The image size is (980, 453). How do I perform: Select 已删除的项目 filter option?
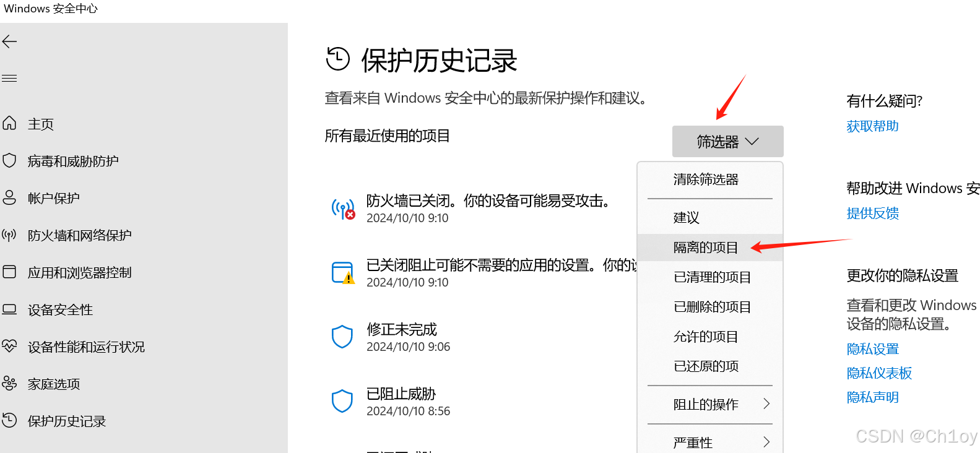710,307
